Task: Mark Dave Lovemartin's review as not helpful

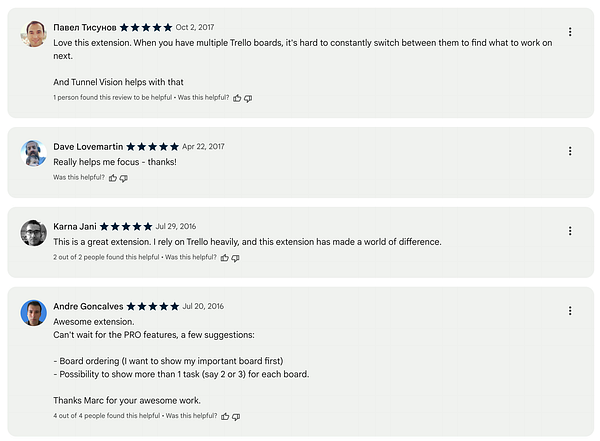Action: [x=124, y=178]
